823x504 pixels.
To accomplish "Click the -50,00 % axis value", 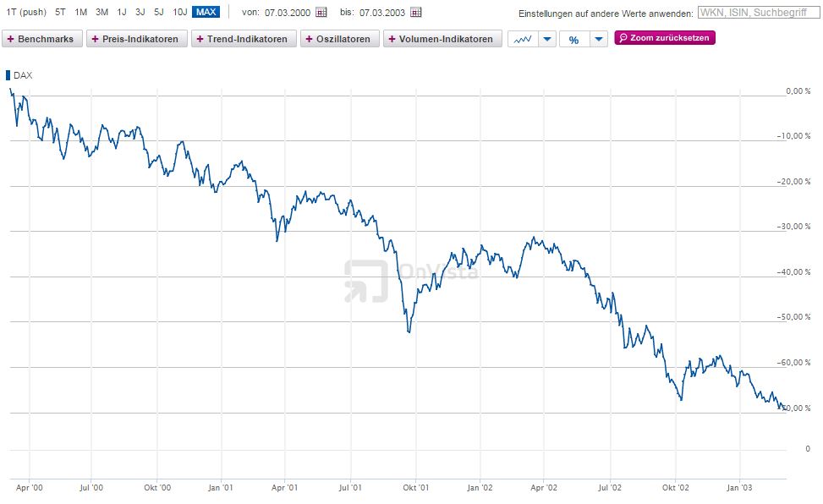I will 793,317.
